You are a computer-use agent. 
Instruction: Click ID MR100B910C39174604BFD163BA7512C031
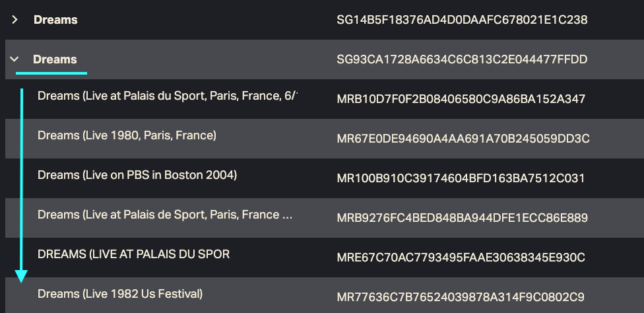461,178
